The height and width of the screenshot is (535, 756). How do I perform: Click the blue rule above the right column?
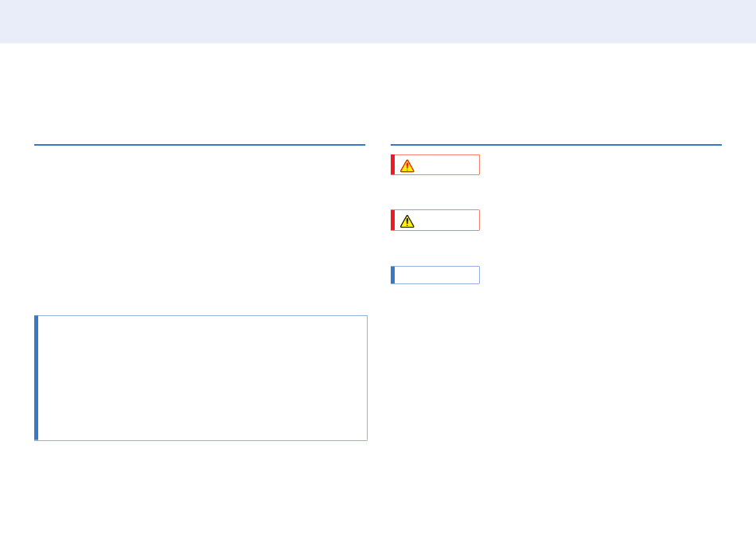point(555,145)
